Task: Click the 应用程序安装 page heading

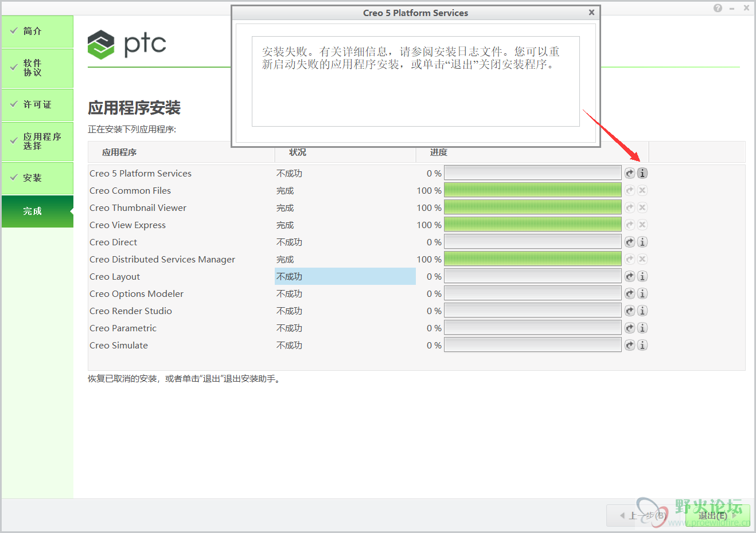Action: pyautogui.click(x=134, y=108)
